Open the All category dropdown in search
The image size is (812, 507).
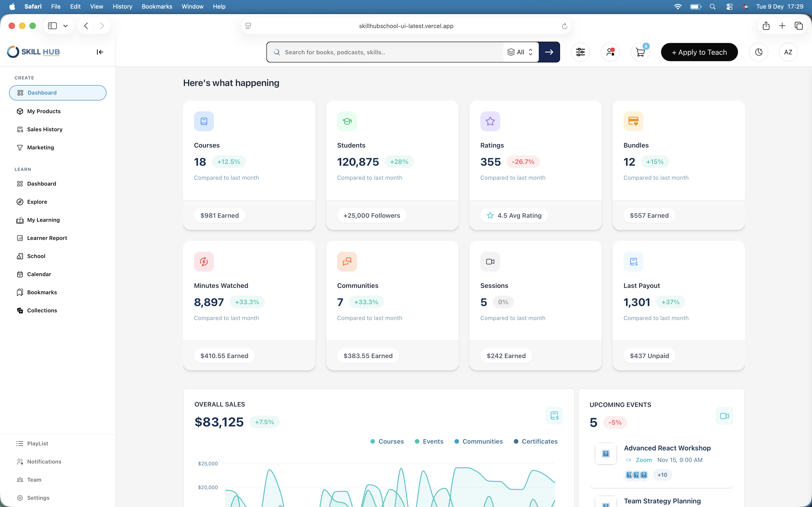coord(520,52)
